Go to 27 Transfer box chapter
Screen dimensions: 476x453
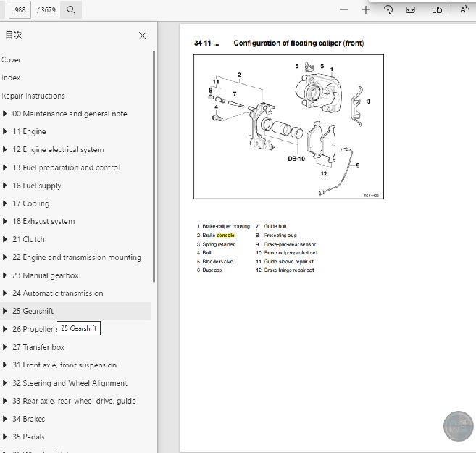point(38,347)
